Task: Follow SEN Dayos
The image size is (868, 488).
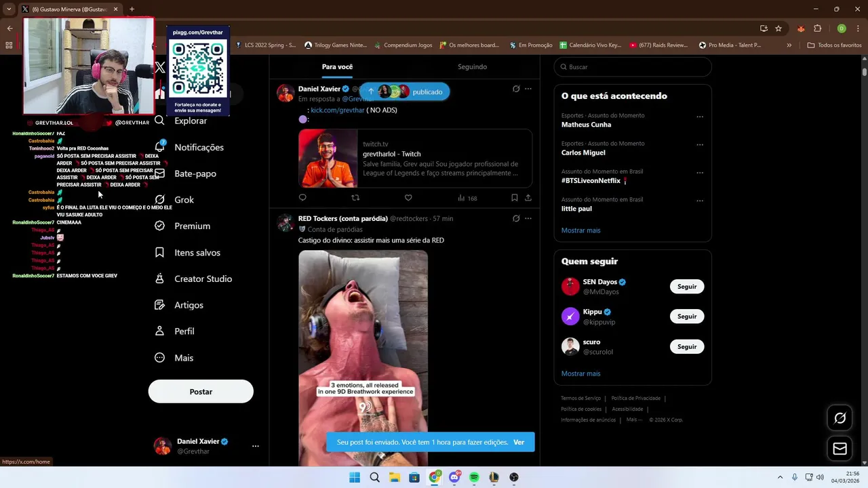Action: click(x=687, y=287)
